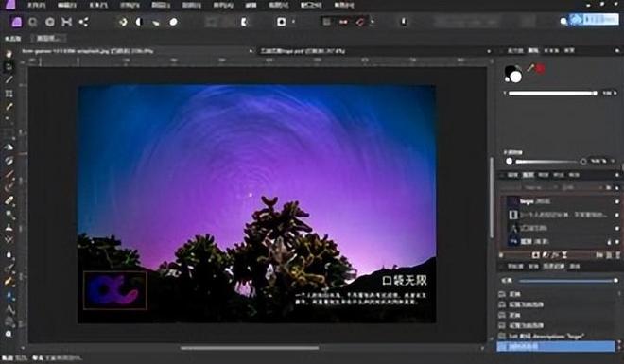The height and width of the screenshot is (364, 624).
Task: Open the Quick Mask options arrow
Action: tap(294, 22)
